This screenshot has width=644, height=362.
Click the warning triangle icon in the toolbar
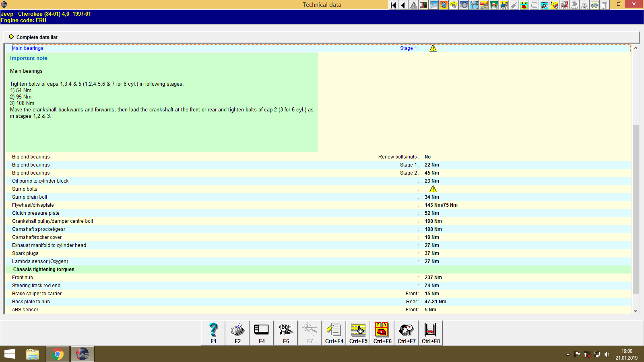[413, 5]
